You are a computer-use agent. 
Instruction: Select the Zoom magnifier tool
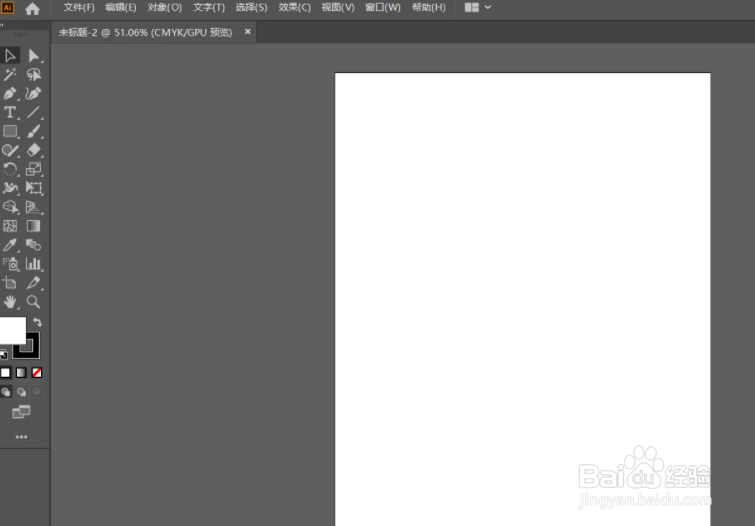point(33,302)
